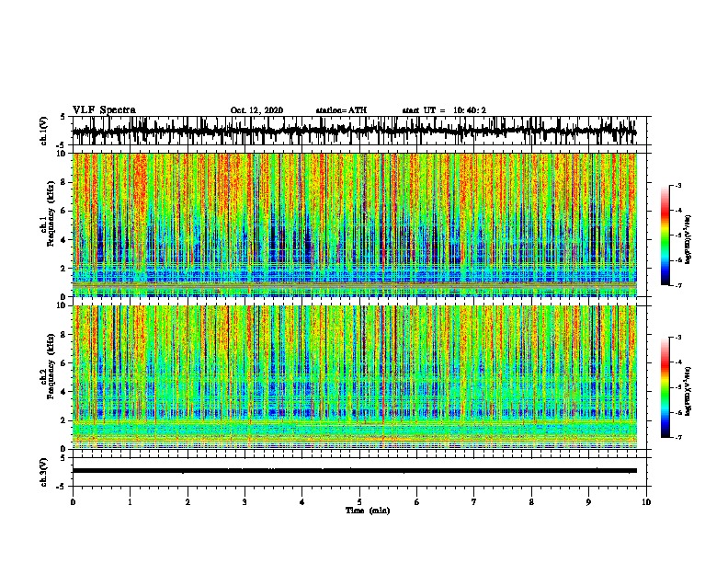Click the "4" kHz tick of ch.1 spectrogram
728x563 pixels.
[64, 240]
